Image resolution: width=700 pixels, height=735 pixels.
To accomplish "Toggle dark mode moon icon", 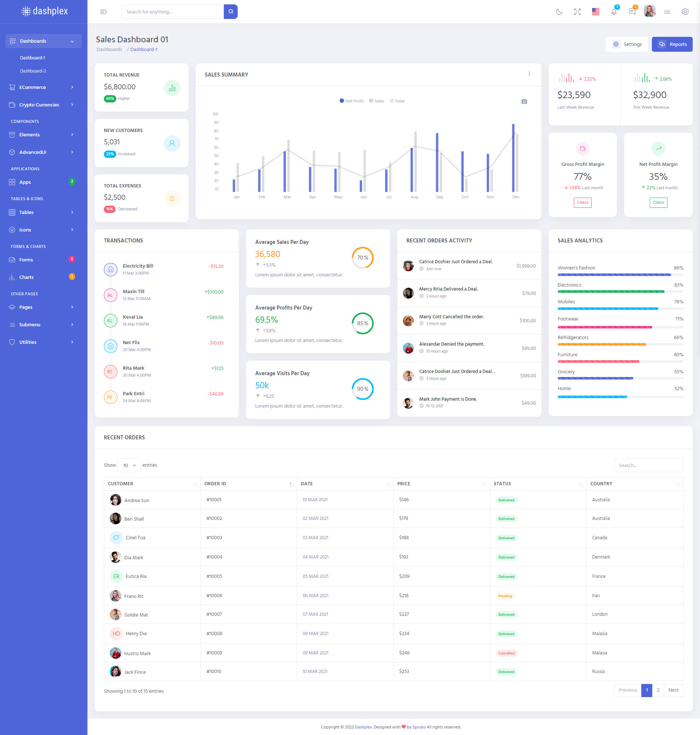I will 559,12.
